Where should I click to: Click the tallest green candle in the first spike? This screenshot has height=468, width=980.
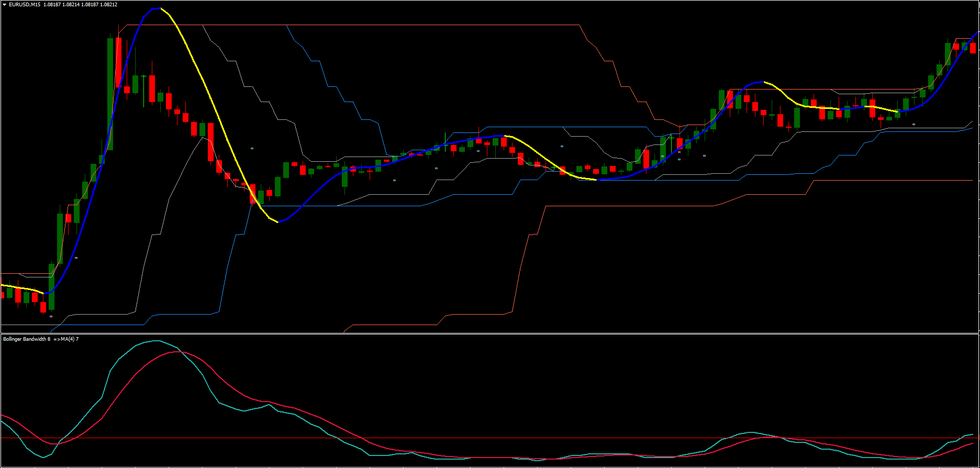tap(110, 94)
